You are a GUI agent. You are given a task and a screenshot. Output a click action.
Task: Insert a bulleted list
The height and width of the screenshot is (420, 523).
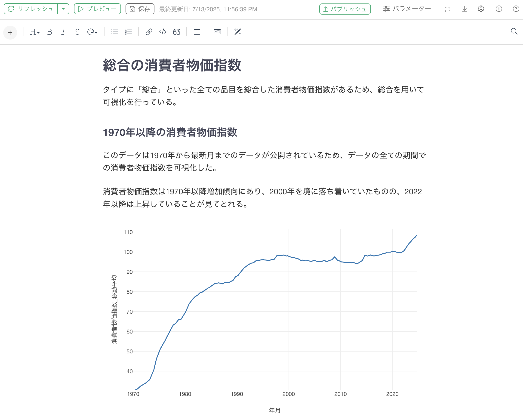(114, 32)
